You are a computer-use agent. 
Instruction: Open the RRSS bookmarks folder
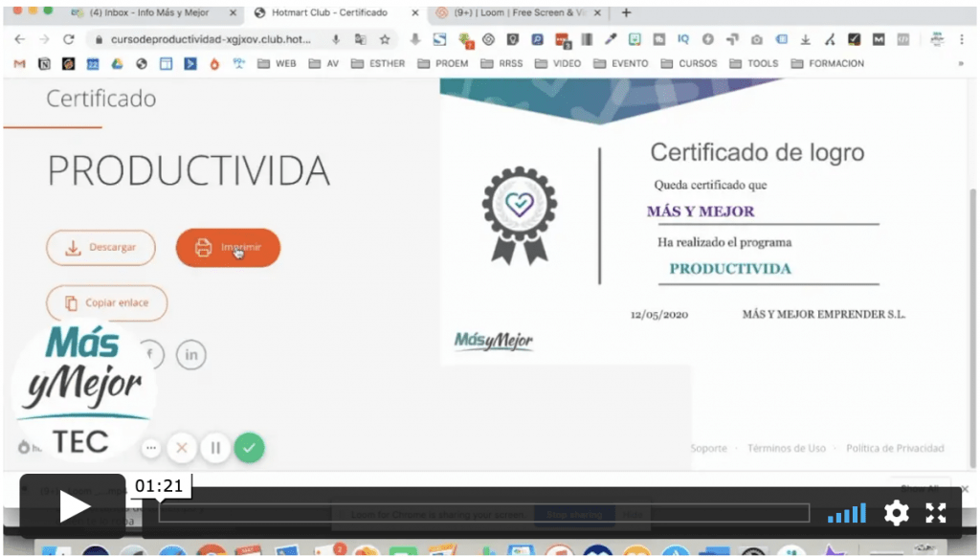501,64
